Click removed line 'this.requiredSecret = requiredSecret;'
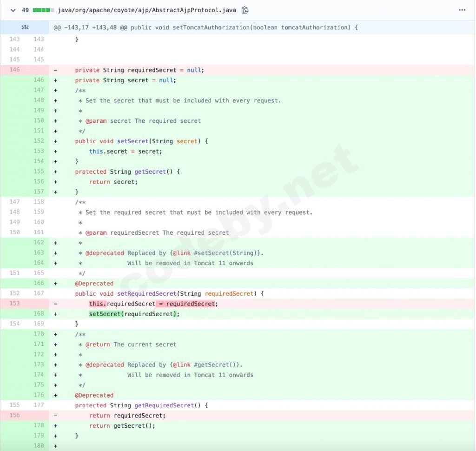Viewport: 476px width, 451px height. (153, 304)
